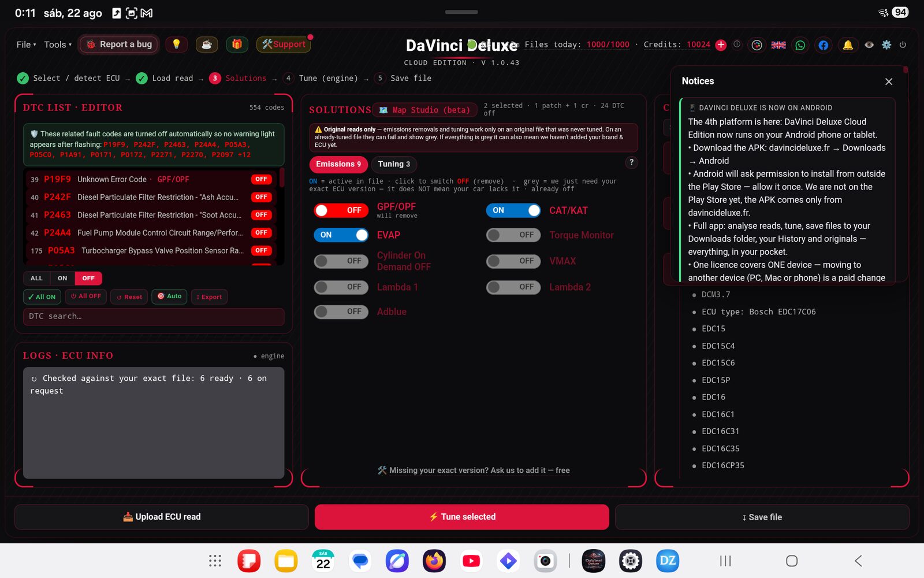Toggle the VMAX switch
Screen dimensions: 924x578
(x=513, y=261)
